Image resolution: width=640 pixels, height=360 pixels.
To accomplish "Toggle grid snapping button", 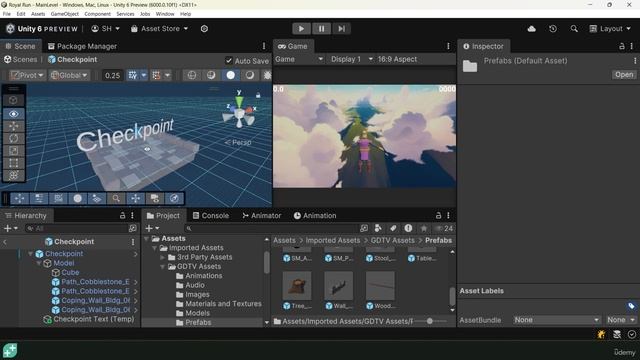I will (x=156, y=75).
